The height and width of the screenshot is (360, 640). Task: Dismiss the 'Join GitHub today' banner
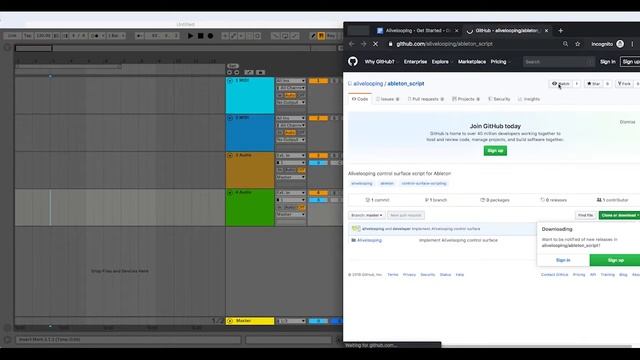pyautogui.click(x=627, y=122)
